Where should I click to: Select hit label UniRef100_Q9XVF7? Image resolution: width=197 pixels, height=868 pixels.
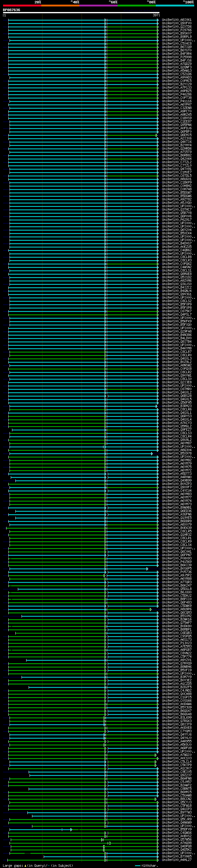(177, 487)
